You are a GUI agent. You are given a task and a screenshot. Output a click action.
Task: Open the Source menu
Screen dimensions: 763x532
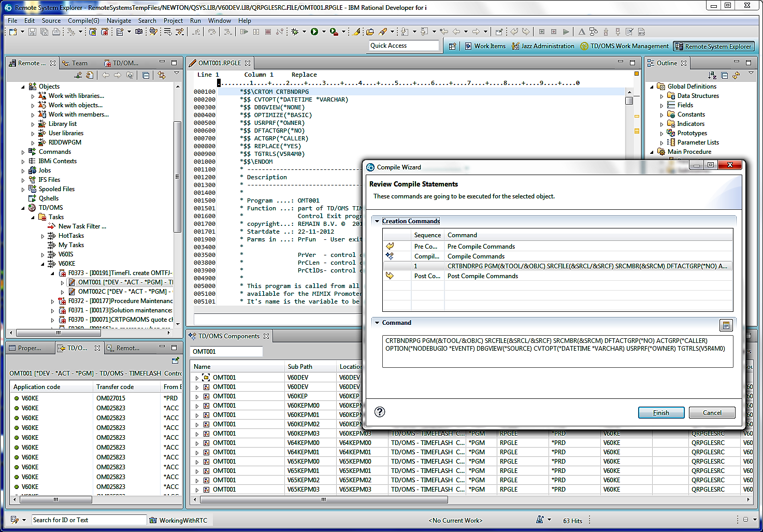51,21
